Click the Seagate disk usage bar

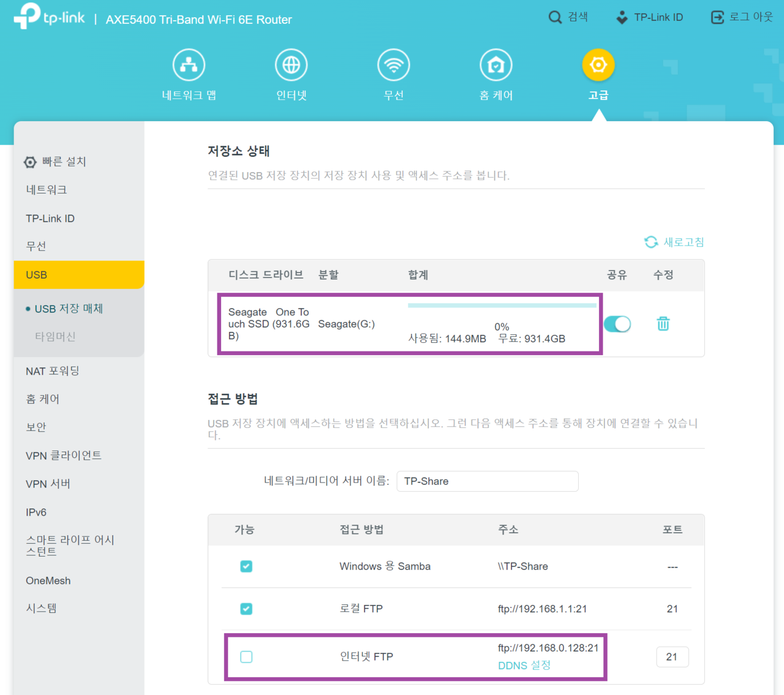(x=502, y=304)
